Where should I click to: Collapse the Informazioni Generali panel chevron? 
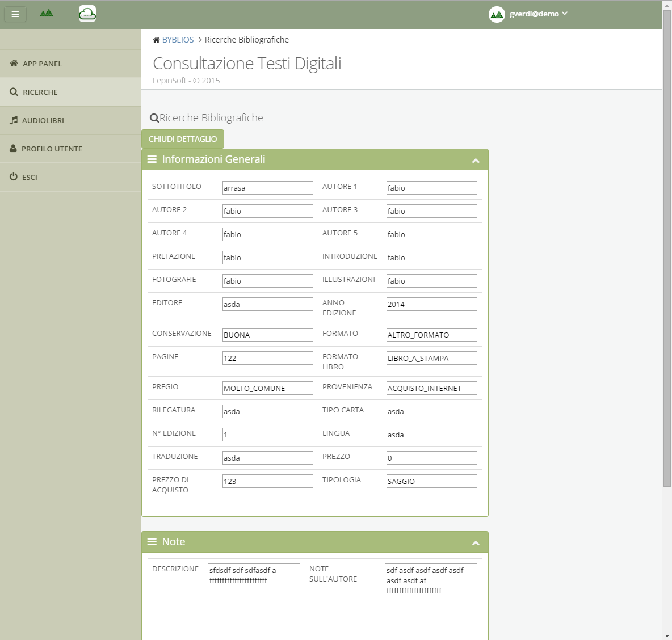click(x=475, y=161)
